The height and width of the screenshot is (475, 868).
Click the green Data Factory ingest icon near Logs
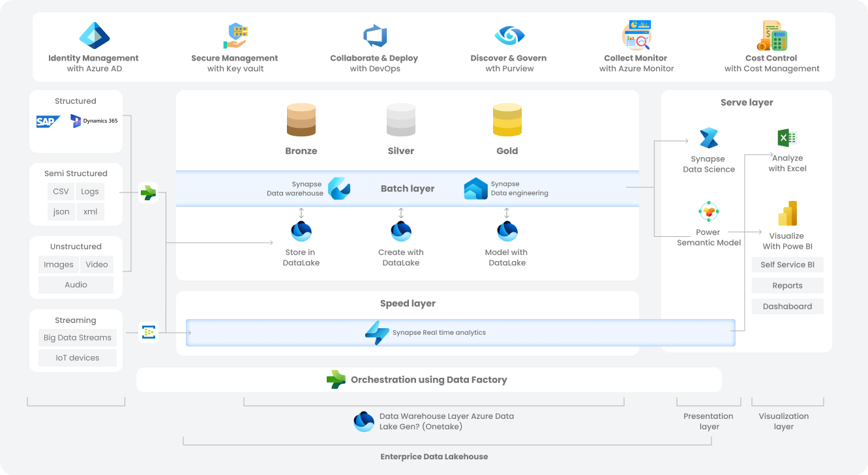coord(149,193)
